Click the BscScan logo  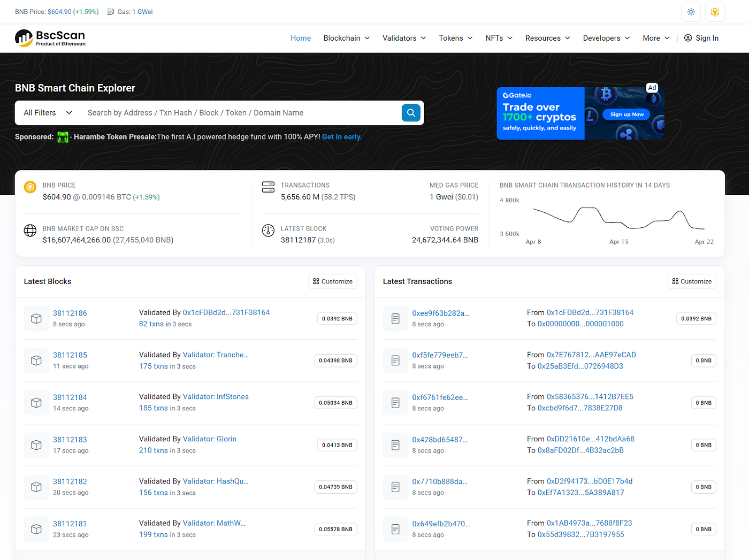[x=50, y=38]
